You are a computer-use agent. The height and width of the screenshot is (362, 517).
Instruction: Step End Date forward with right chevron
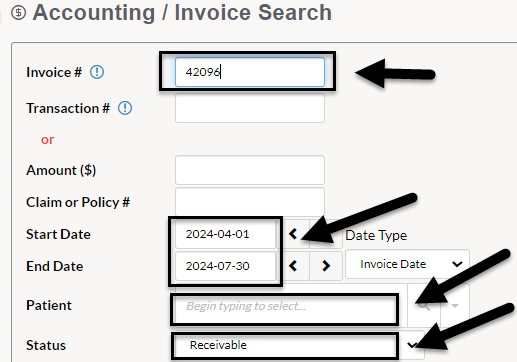point(326,266)
